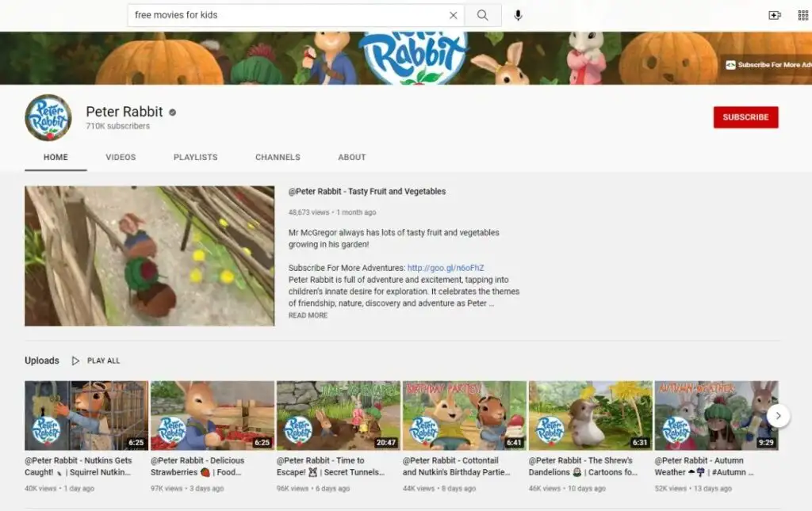This screenshot has height=511, width=812.
Task: Click Autumn Weather video title
Action: [x=704, y=466]
